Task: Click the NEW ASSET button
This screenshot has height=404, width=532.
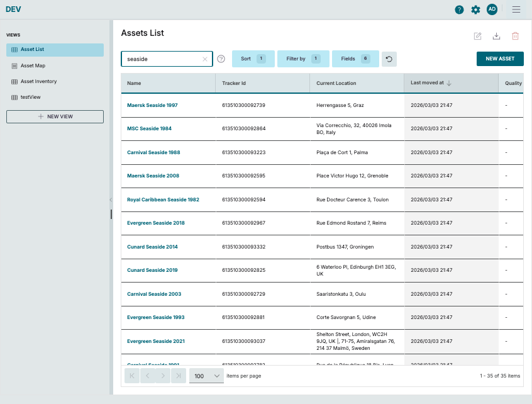Action: click(500, 59)
